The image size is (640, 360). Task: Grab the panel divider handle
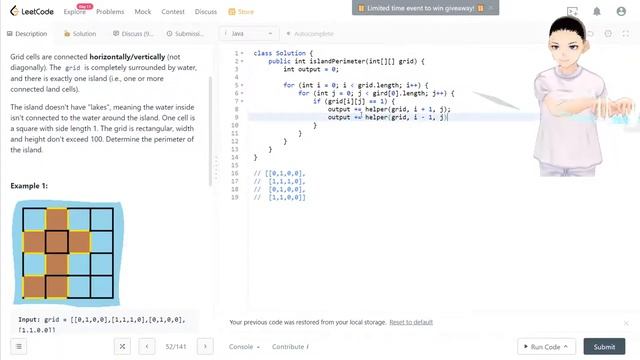pos(216,168)
